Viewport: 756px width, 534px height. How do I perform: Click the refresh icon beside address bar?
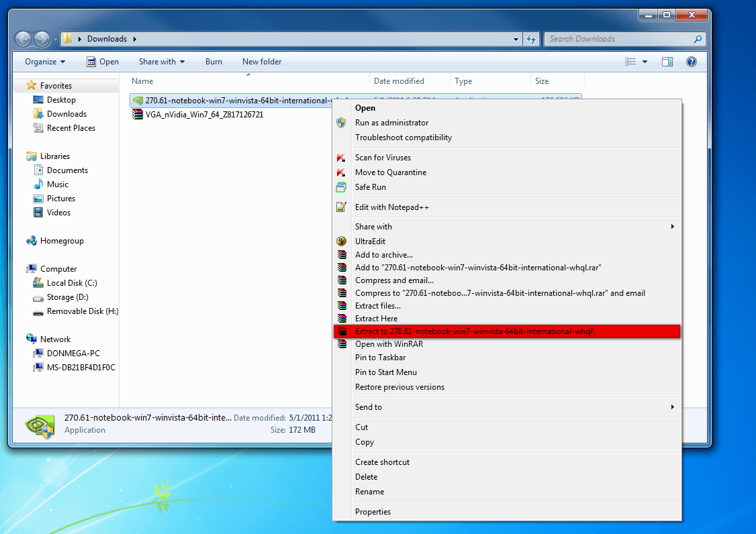coord(532,39)
